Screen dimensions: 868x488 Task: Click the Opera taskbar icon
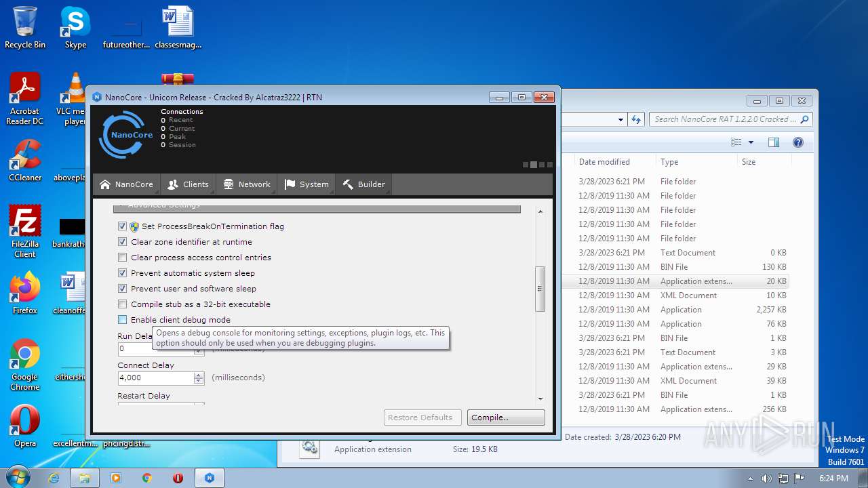click(178, 478)
